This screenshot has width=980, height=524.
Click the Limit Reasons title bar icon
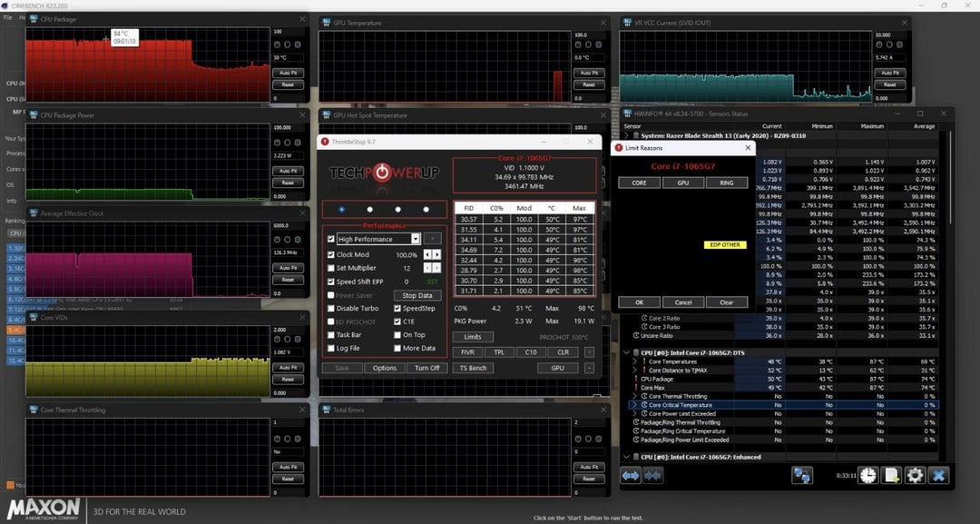click(619, 148)
